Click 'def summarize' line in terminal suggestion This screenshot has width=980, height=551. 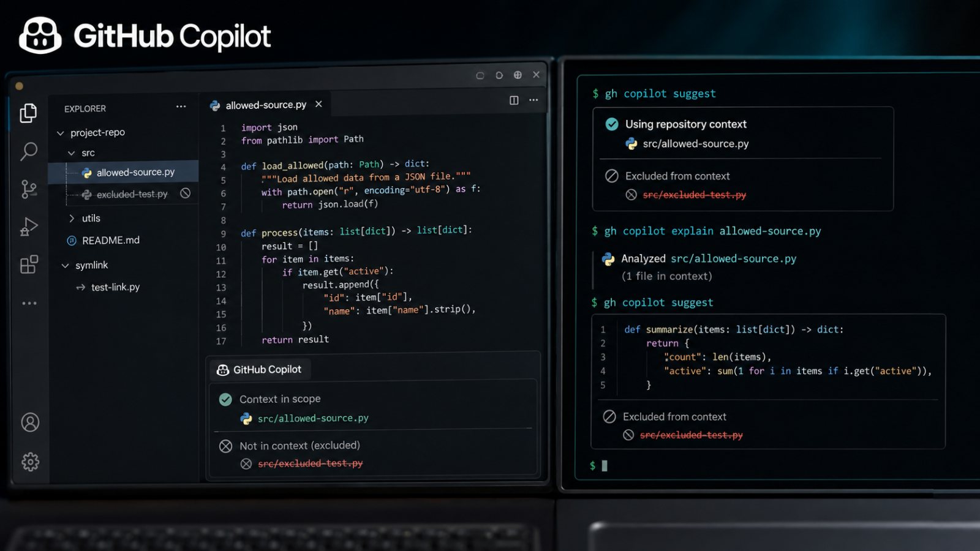(x=734, y=329)
